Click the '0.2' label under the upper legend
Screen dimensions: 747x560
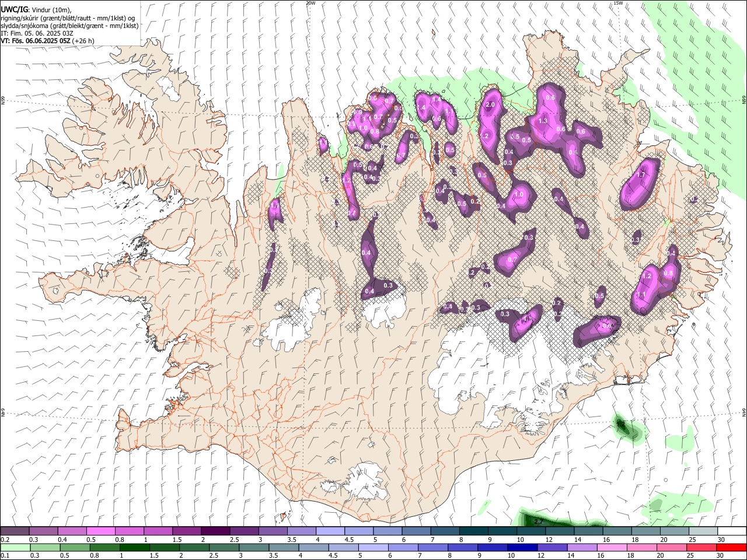[5, 540]
